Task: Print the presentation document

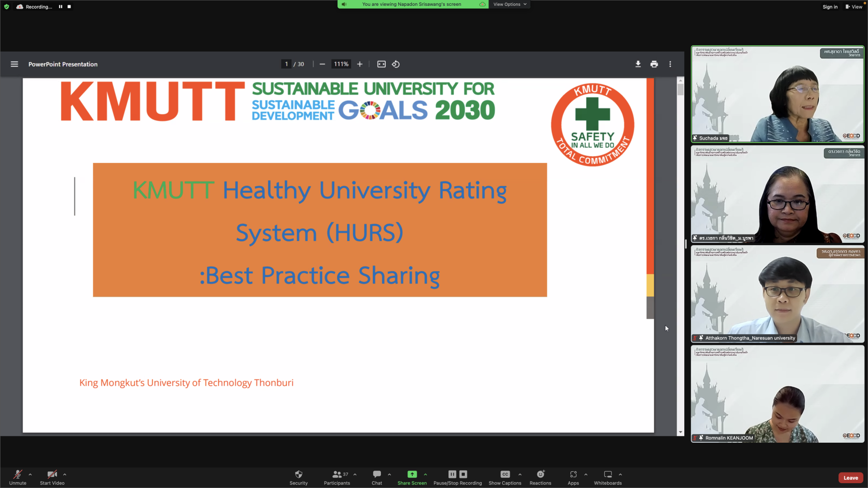Action: [x=654, y=64]
